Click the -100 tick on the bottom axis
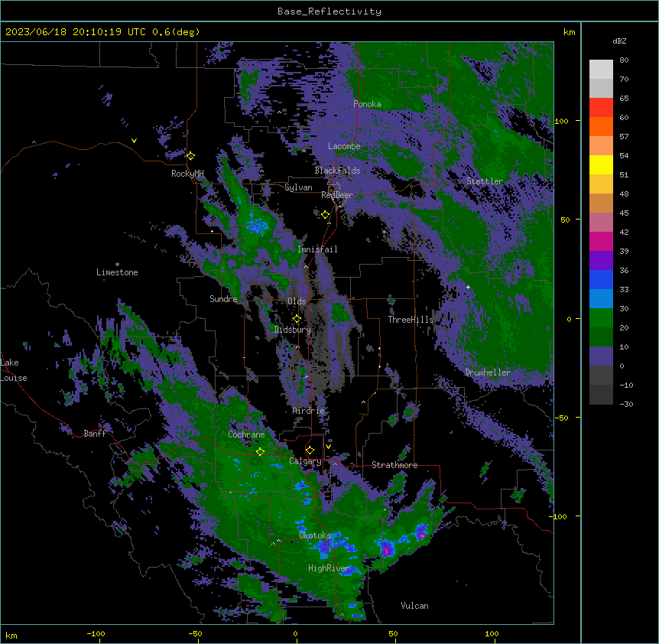 point(96,634)
